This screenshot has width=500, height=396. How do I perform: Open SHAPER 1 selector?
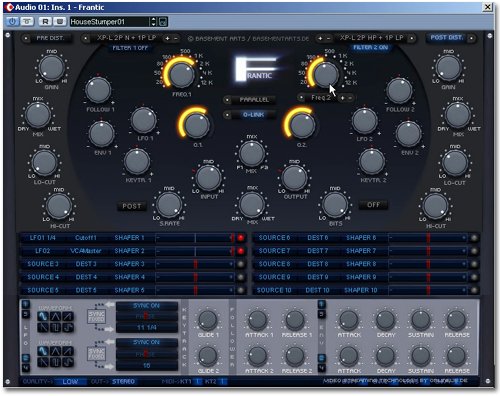pos(129,238)
